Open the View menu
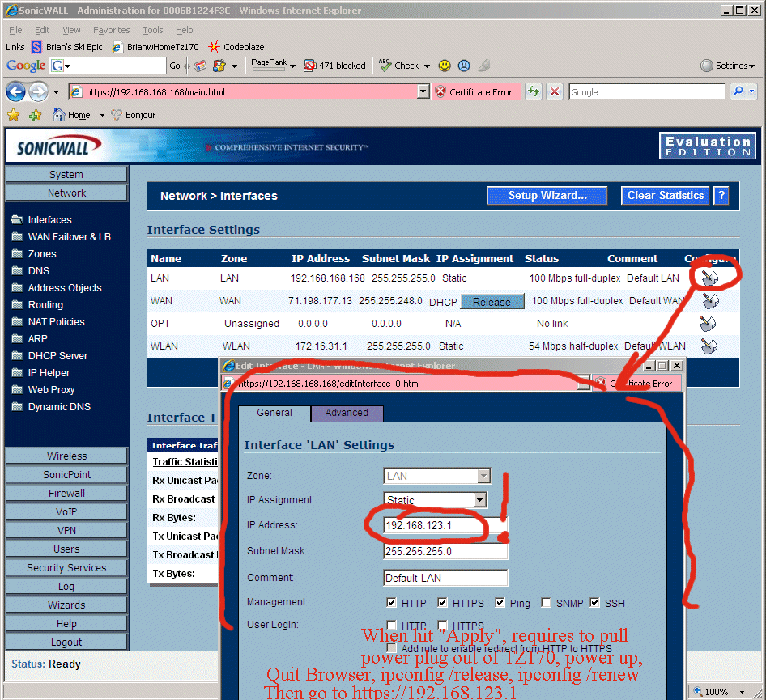Viewport: 766px width, 700px height. click(x=71, y=30)
